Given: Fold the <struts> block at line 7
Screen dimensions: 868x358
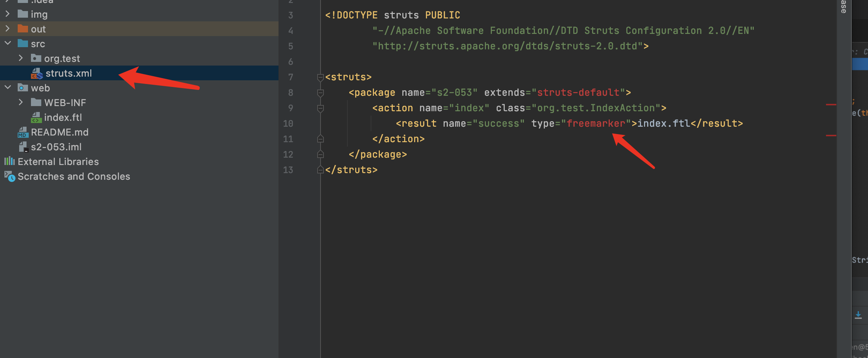Looking at the screenshot, I should [321, 77].
